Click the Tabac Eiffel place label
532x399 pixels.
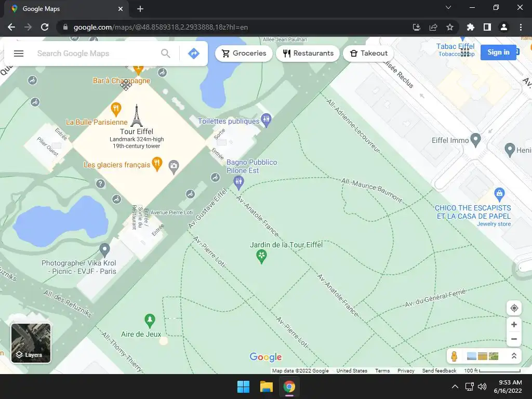tap(455, 46)
